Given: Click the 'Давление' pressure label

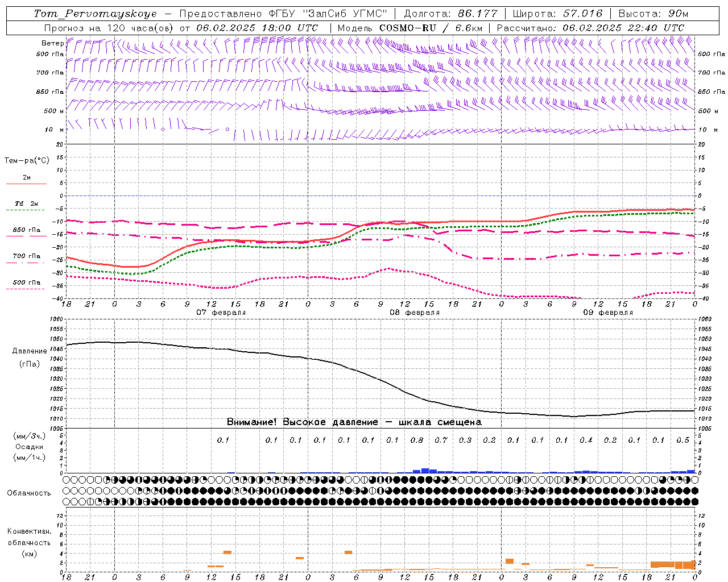Looking at the screenshot, I should tap(30, 351).
